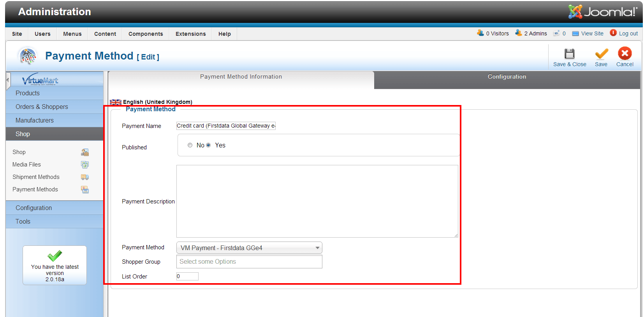This screenshot has width=644, height=317.
Task: Open the Components menu
Action: (146, 34)
